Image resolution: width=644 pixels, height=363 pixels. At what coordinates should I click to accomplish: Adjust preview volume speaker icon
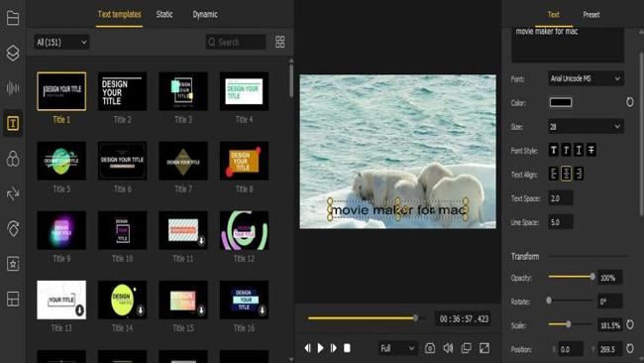448,348
